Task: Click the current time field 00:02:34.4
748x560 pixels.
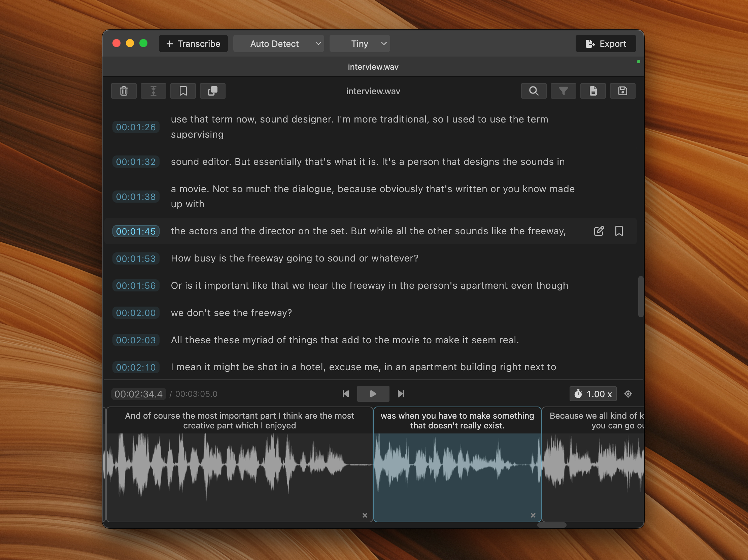Action: click(138, 394)
